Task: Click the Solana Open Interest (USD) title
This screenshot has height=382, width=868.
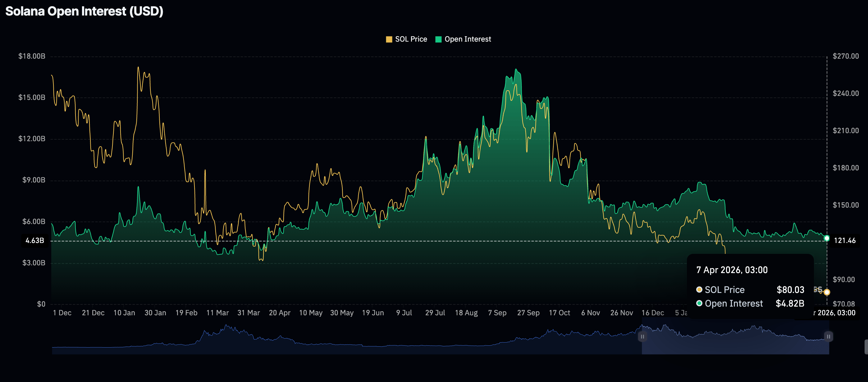Action: pyautogui.click(x=84, y=11)
